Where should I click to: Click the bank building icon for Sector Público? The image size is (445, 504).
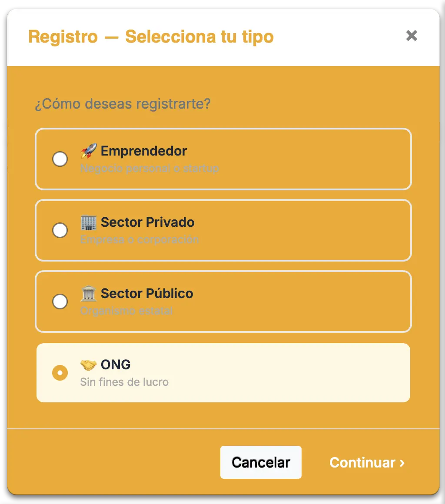(x=89, y=294)
